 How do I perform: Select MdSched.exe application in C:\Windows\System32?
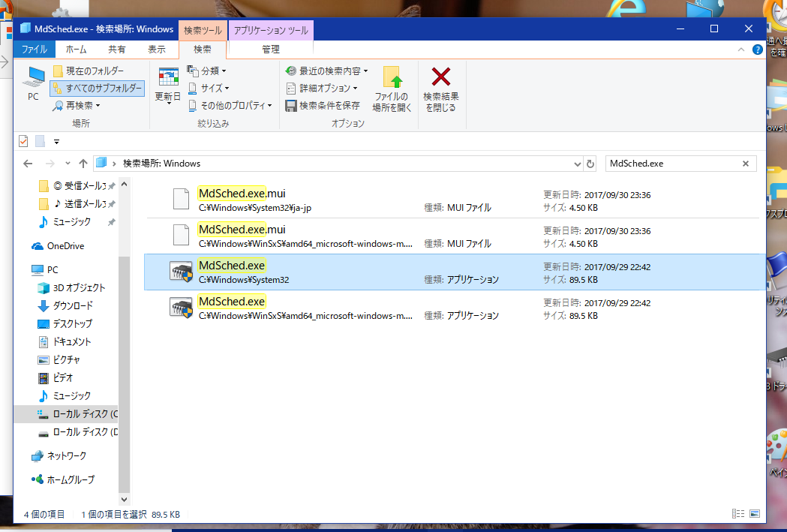[455, 272]
